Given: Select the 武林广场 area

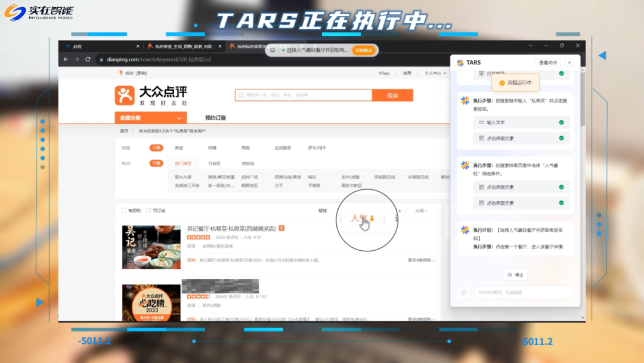Looking at the screenshot, I should [249, 177].
